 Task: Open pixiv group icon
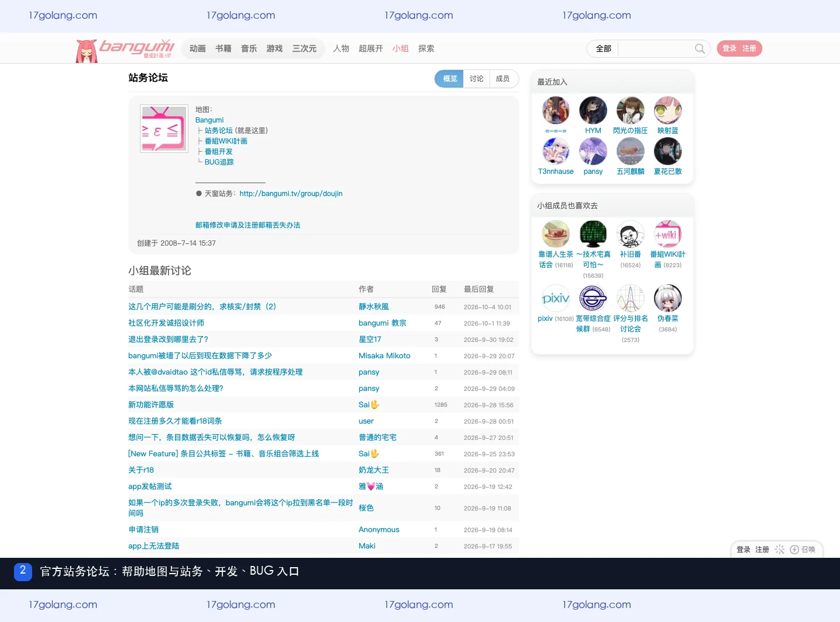556,298
